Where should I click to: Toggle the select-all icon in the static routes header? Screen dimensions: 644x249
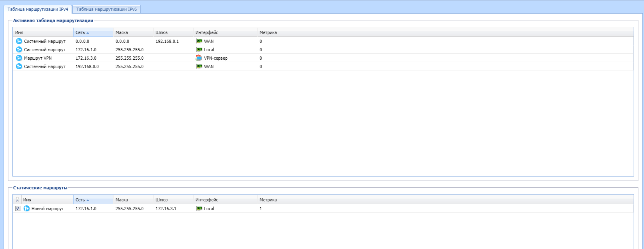click(17, 200)
